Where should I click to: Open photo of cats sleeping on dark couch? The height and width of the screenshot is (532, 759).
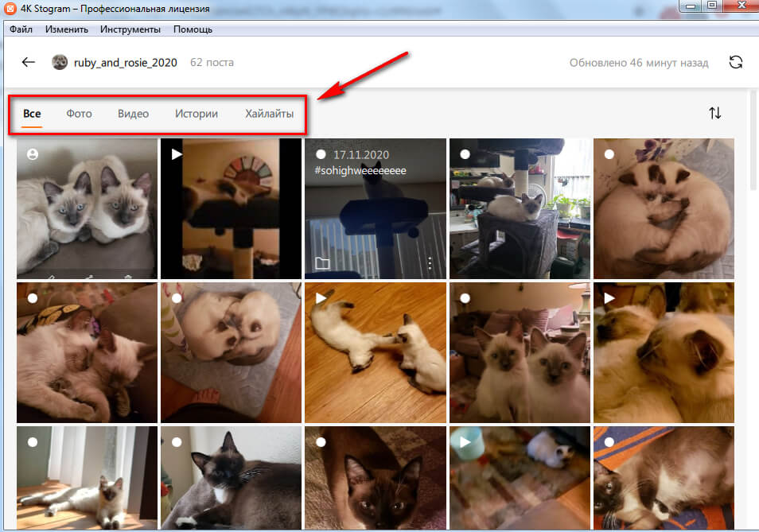87,352
